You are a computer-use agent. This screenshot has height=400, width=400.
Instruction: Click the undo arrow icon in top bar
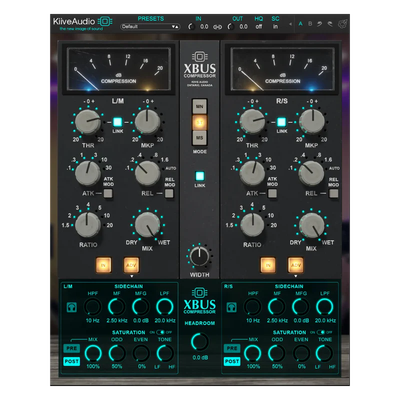pyautogui.click(x=320, y=24)
